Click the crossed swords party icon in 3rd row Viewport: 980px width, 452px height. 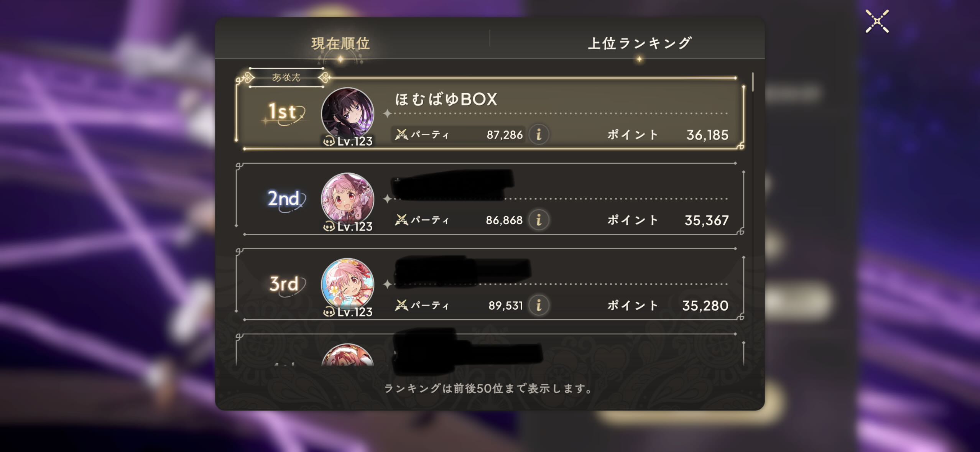click(x=401, y=306)
